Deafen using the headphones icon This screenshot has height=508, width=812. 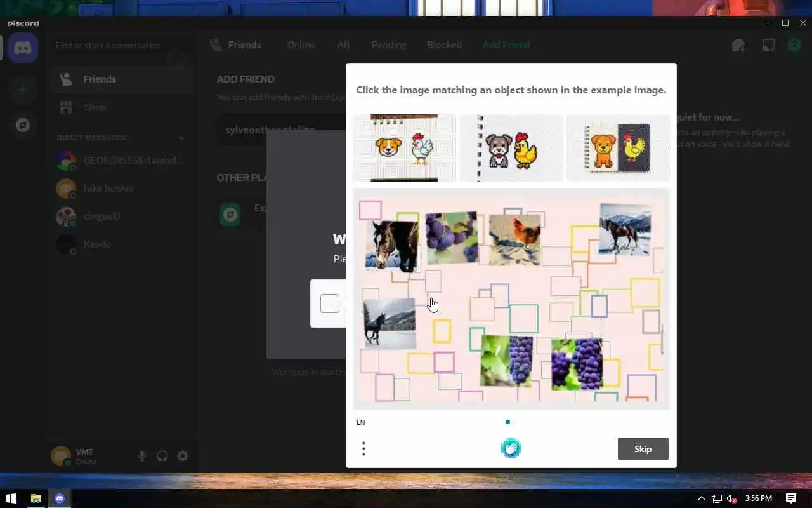click(x=162, y=456)
